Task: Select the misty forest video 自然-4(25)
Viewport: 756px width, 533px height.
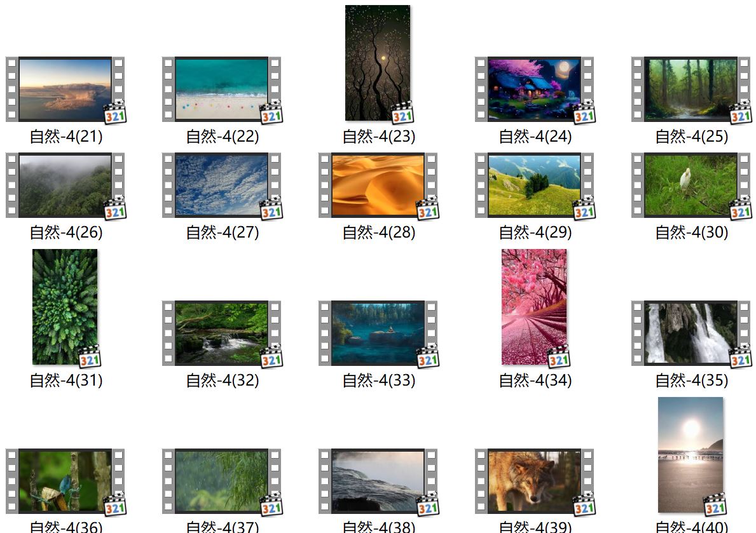Action: tap(691, 90)
